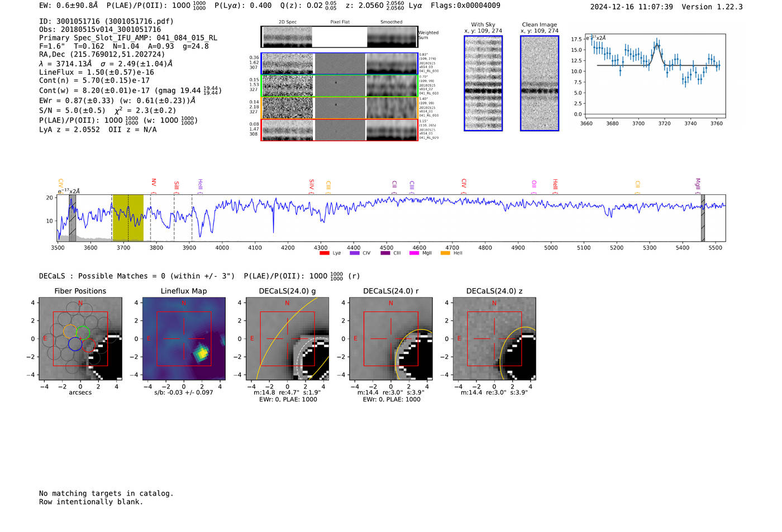Open the DECaLS(24.0) z cutout

(x=494, y=339)
